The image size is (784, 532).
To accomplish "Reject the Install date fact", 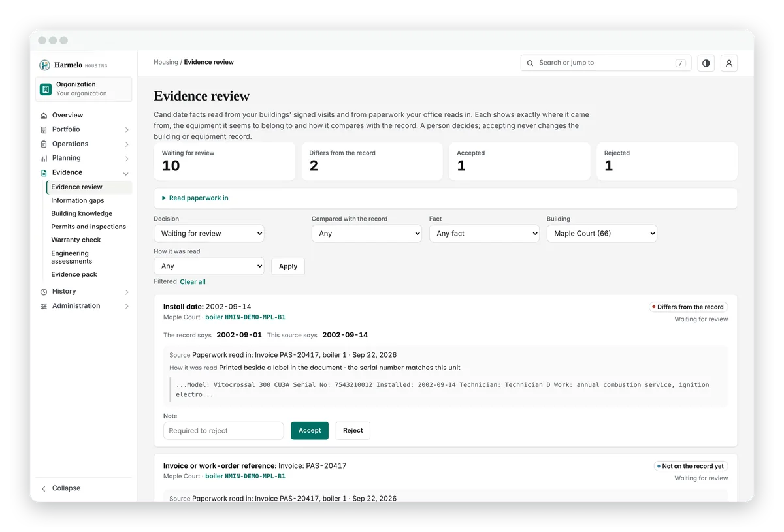I will (x=353, y=430).
